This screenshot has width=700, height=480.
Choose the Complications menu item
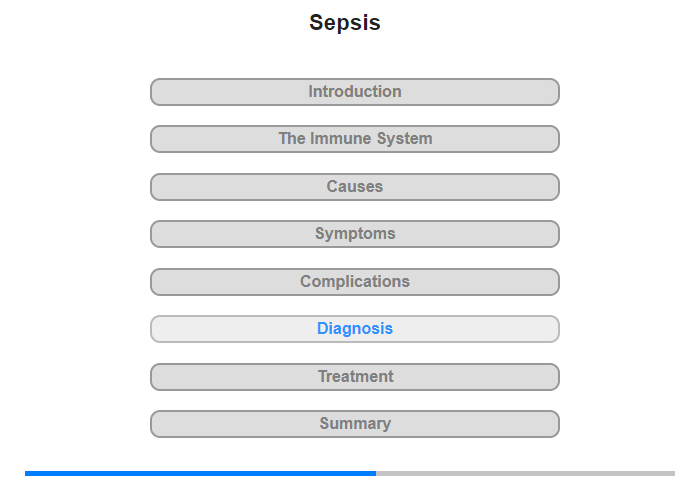coord(355,282)
